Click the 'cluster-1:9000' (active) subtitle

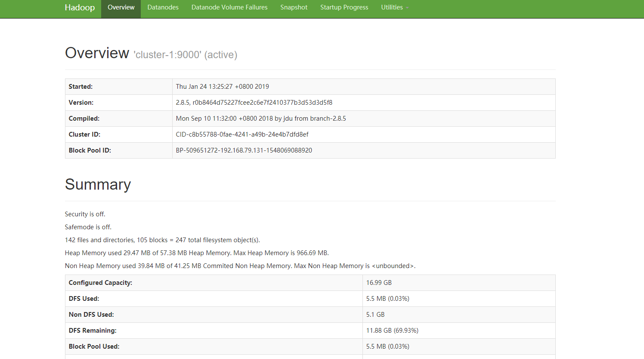(185, 55)
